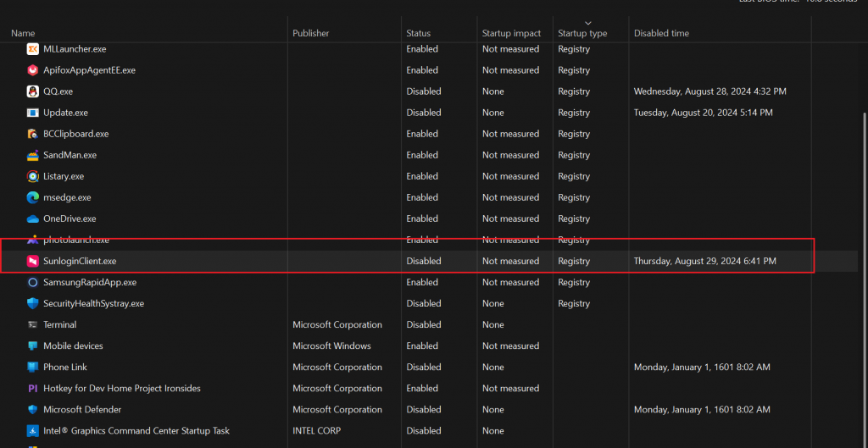Select the BCClipboard.exe entry
This screenshot has width=868, height=448.
click(75, 134)
